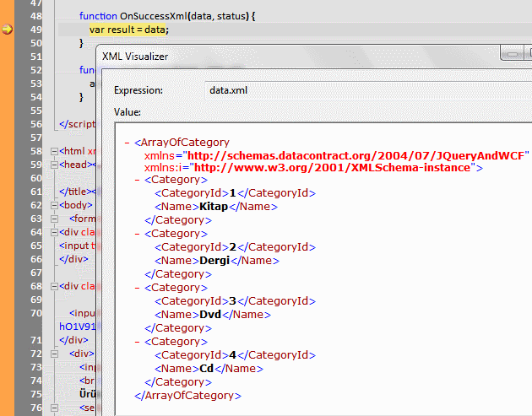Collapse the Category node containing Cd
Viewport: 532px width, 416px height.
click(138, 342)
